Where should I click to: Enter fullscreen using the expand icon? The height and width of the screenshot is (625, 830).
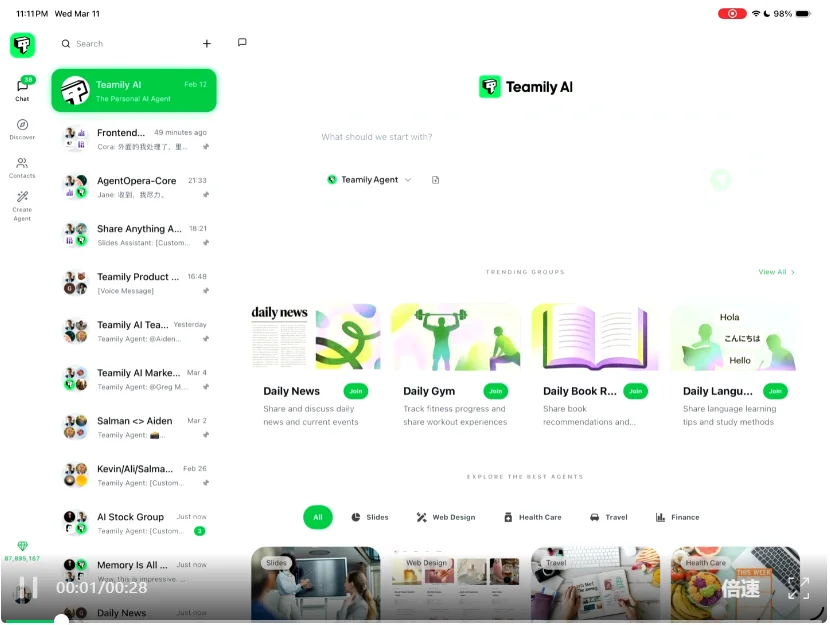pos(798,588)
